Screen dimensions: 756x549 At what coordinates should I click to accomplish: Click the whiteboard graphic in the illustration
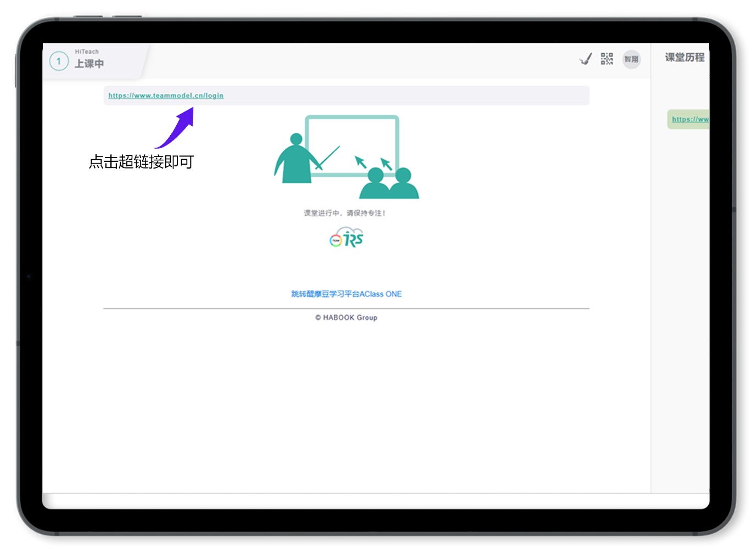pyautogui.click(x=352, y=144)
